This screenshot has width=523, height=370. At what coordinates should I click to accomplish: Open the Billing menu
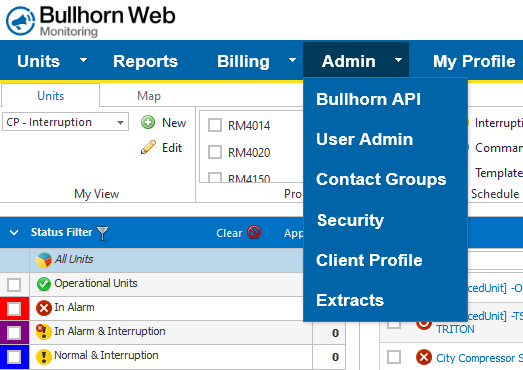[x=243, y=61]
